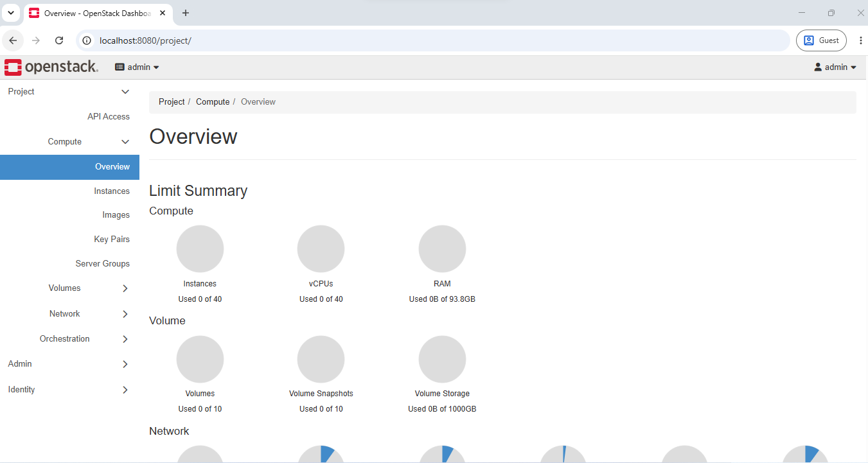Select Overview in the sidebar
This screenshot has width=868, height=463.
click(69, 166)
